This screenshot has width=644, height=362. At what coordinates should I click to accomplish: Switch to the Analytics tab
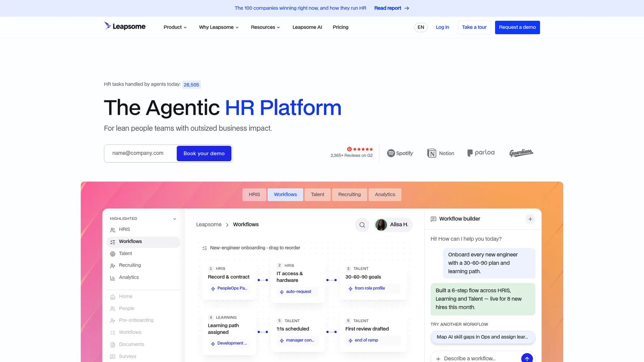[x=385, y=194]
